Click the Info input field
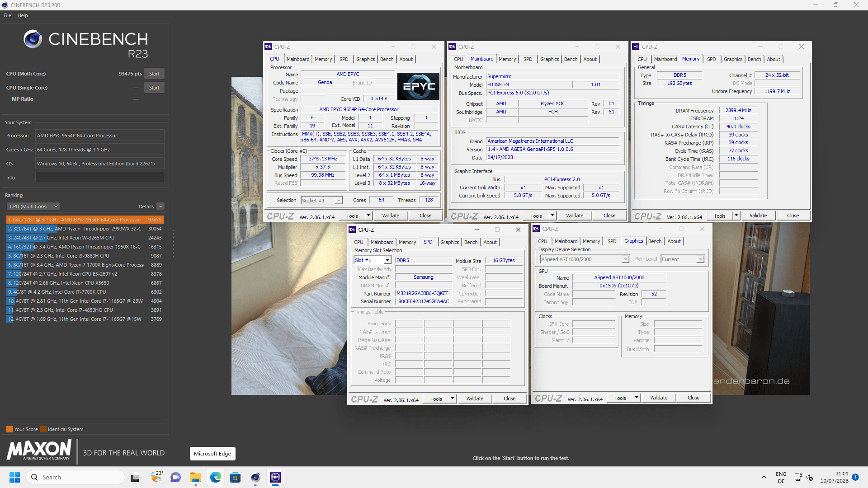This screenshot has height=488, width=868. coord(100,178)
